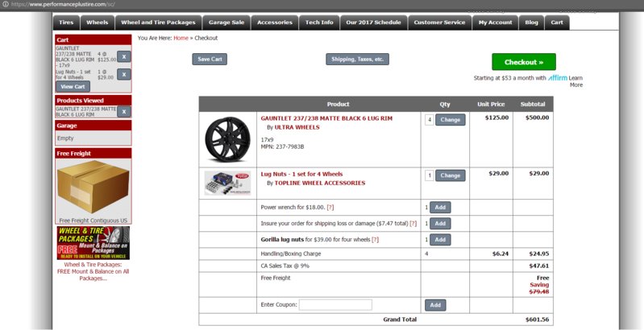
Task: Click the lug nuts product thumbnail
Action: pyautogui.click(x=227, y=183)
